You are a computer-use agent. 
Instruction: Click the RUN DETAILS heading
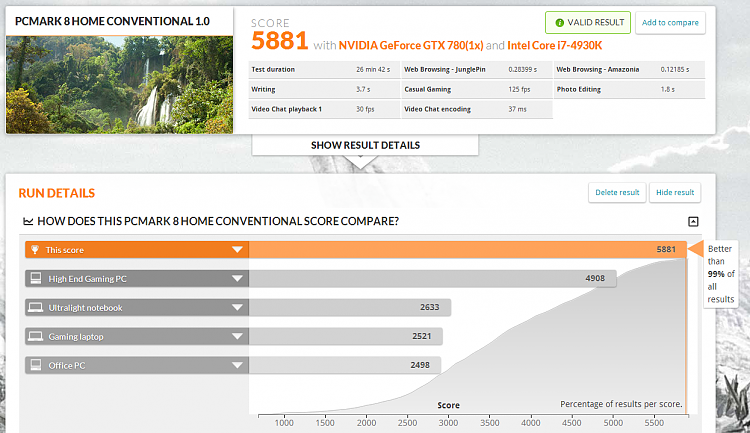[57, 193]
